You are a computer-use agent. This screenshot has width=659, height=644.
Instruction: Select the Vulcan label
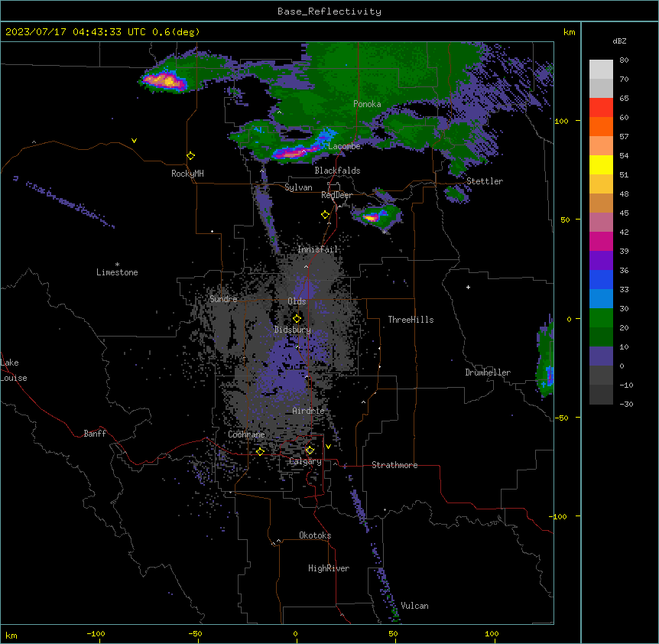click(414, 606)
